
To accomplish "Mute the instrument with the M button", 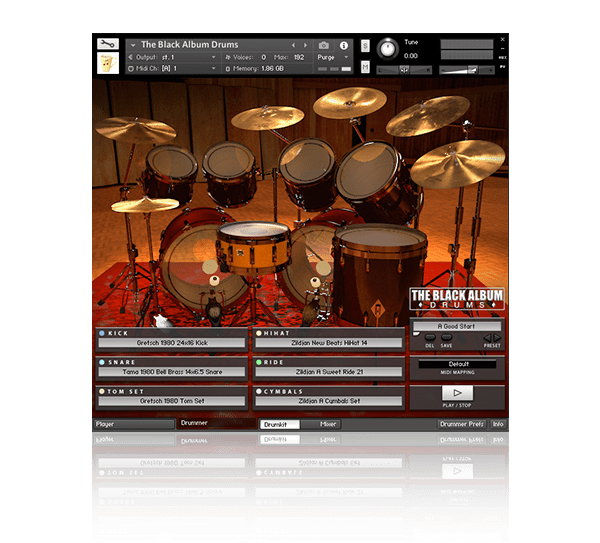I will pos(365,67).
